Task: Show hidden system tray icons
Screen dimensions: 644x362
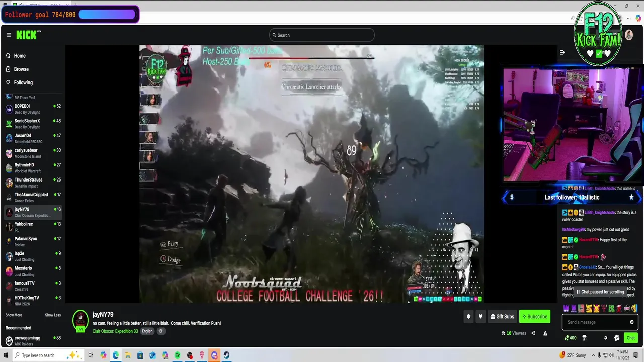Action: [594, 355]
